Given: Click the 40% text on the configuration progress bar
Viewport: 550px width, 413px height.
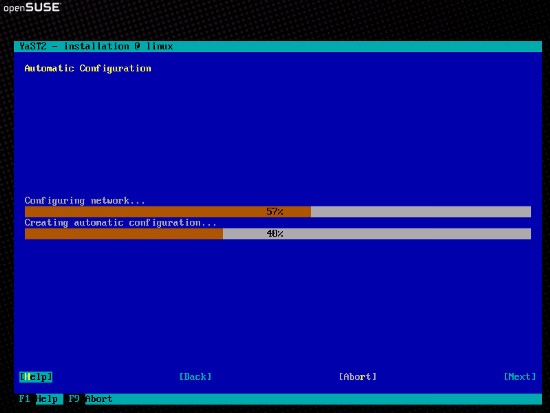Looking at the screenshot, I should [275, 234].
